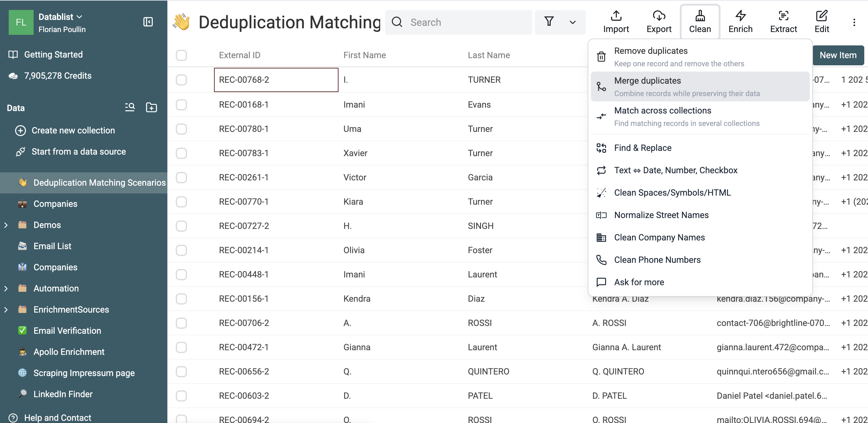The image size is (868, 423).
Task: Open the Export toolbar button
Action: (x=659, y=22)
